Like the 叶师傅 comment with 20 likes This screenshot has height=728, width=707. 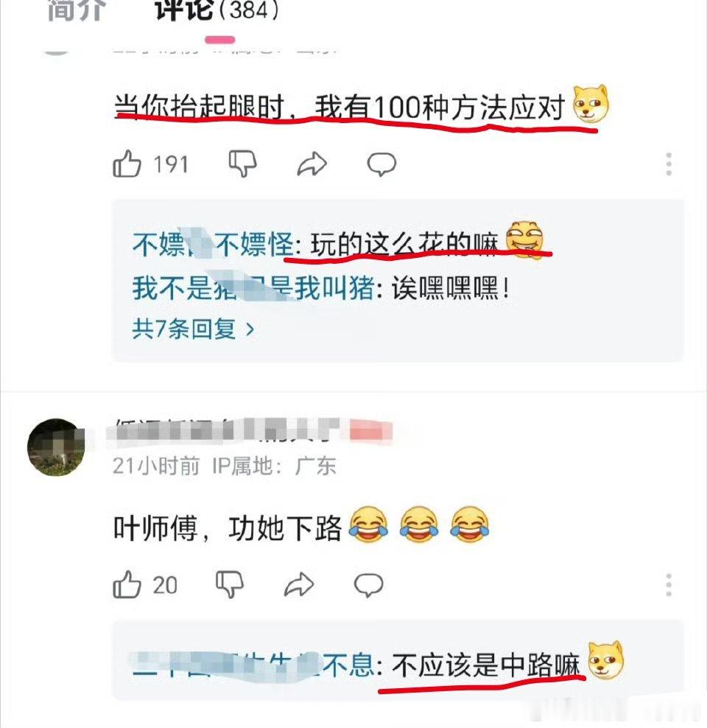pos(127,584)
